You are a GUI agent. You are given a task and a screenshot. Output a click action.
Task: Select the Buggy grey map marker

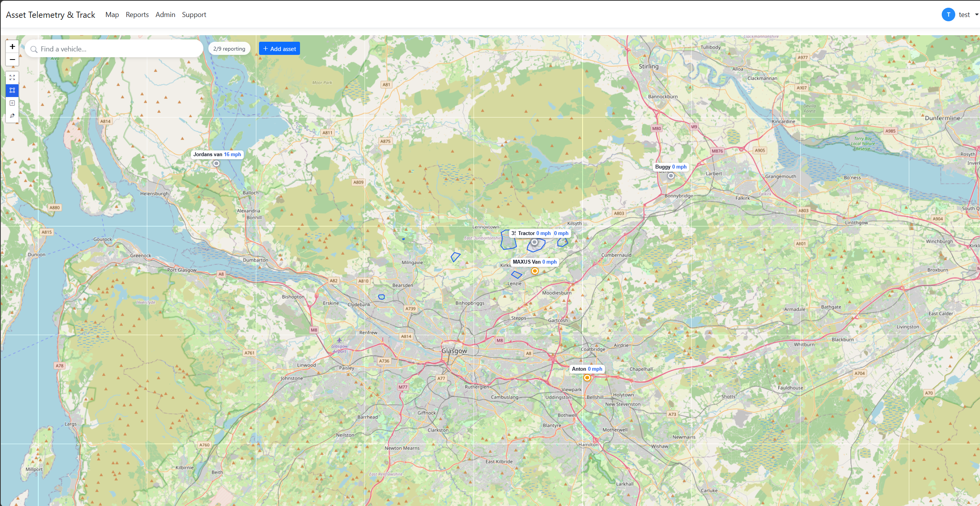pos(671,176)
